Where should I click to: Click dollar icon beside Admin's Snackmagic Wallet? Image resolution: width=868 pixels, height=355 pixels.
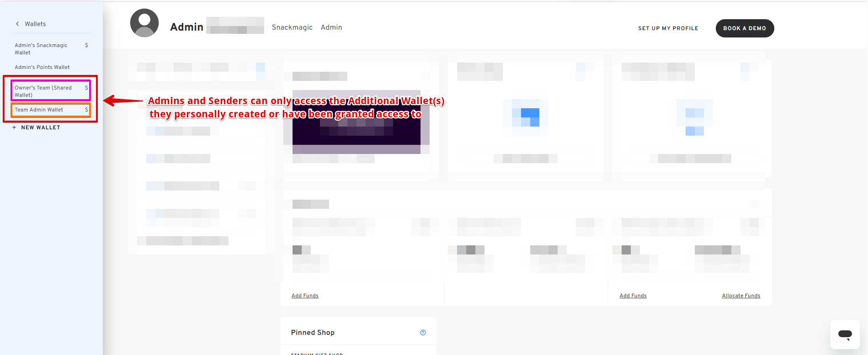(86, 45)
